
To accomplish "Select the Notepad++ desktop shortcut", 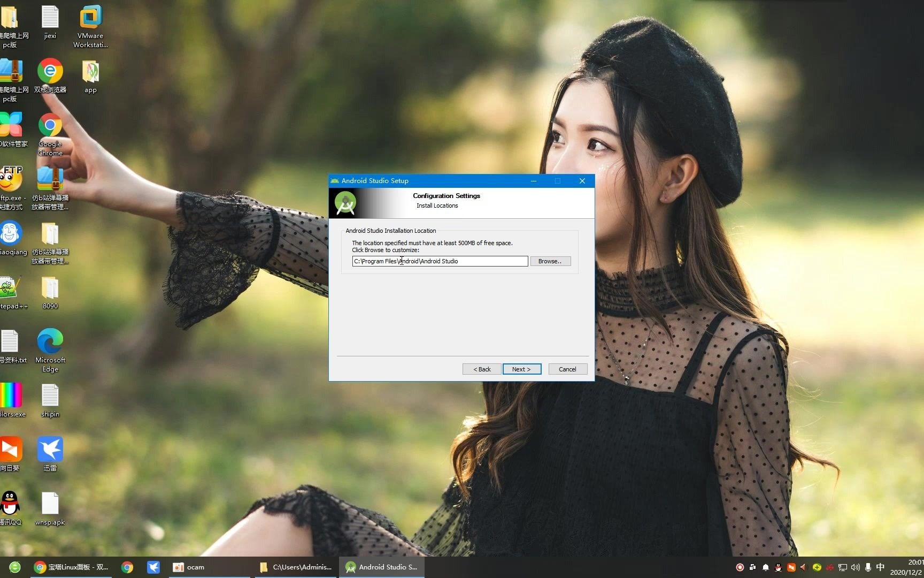I will click(x=12, y=293).
